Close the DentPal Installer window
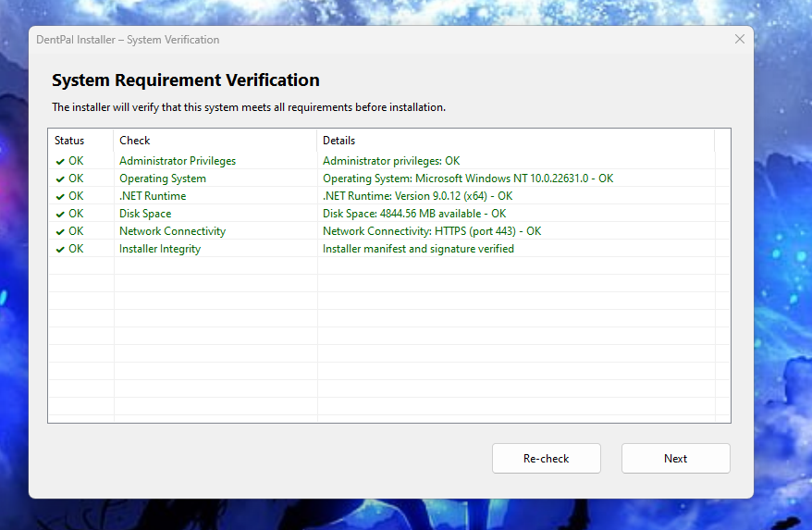 coord(739,40)
